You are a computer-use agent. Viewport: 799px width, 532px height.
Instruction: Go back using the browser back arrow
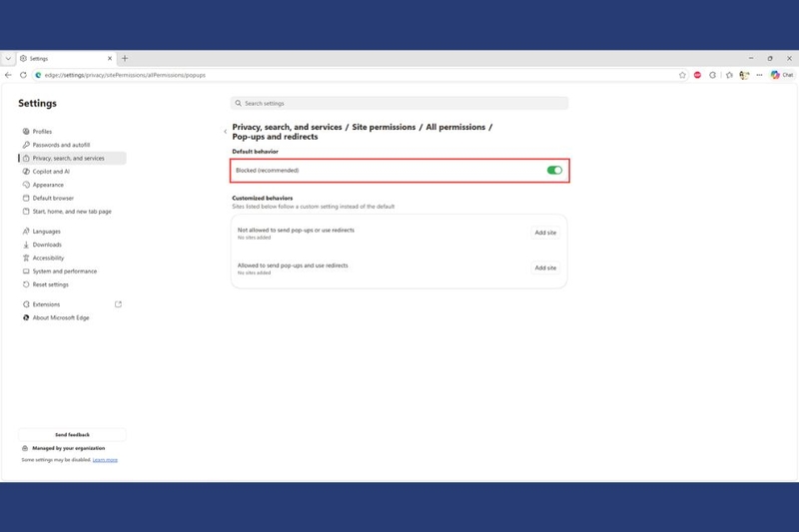(x=8, y=75)
